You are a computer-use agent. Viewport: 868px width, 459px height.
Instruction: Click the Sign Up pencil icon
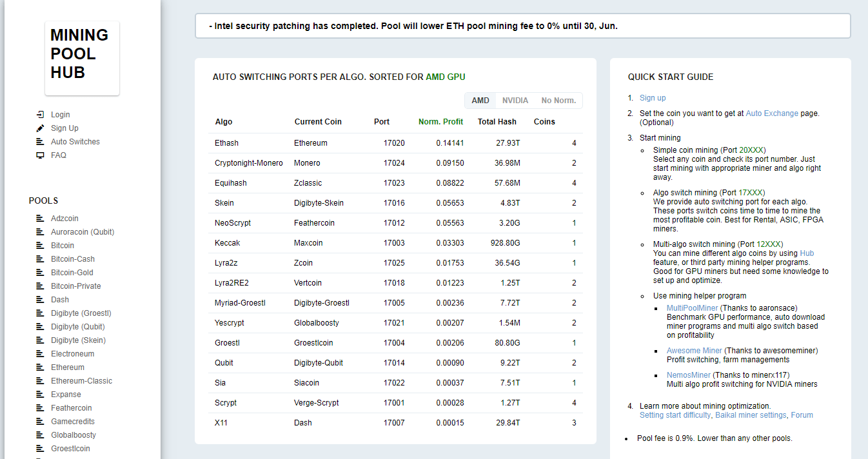pos(40,128)
